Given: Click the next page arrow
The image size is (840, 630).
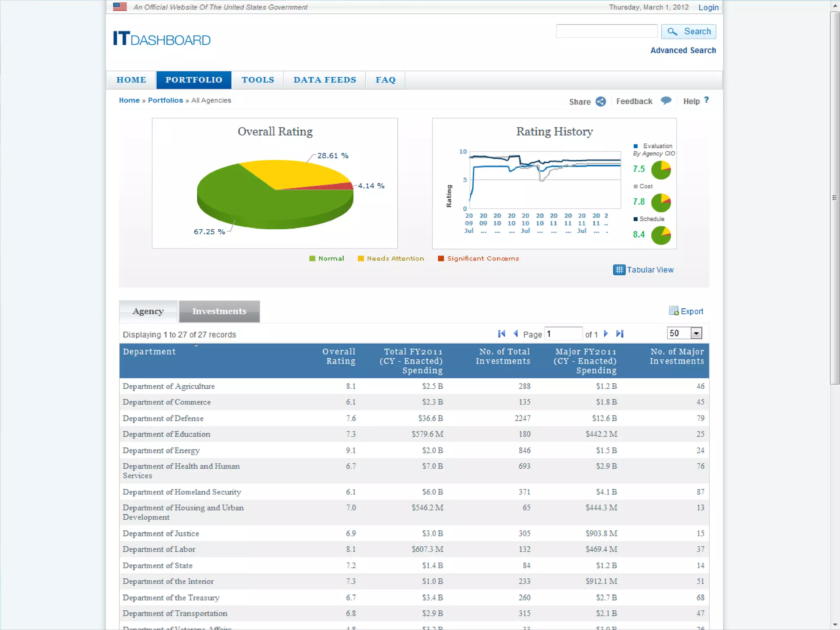Looking at the screenshot, I should pyautogui.click(x=606, y=334).
